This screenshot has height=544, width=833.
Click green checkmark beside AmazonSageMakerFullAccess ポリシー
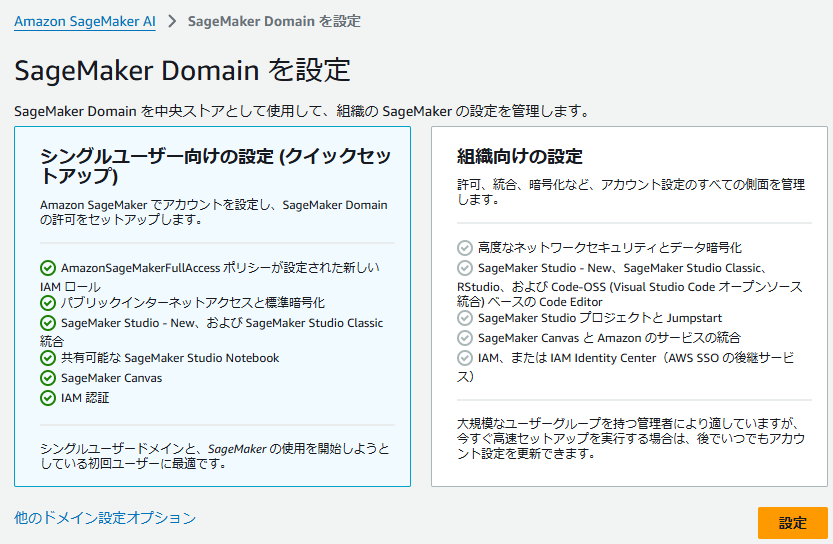tap(48, 268)
